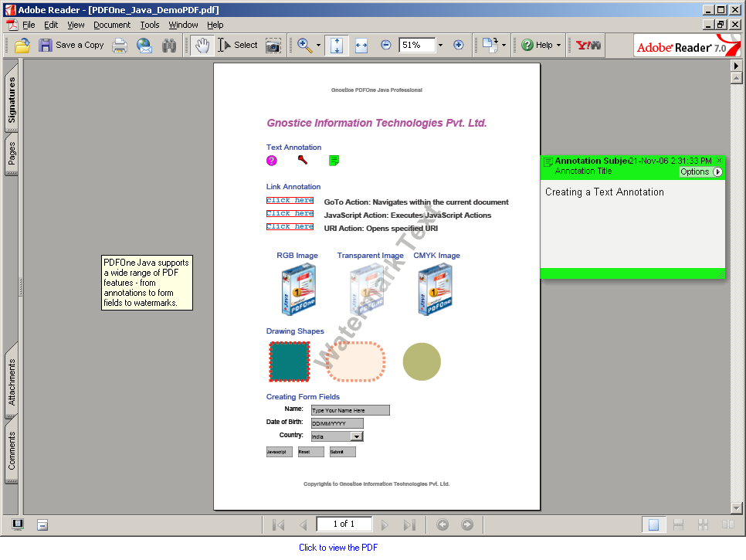Open the View menu
Screen dimensions: 746x560
tap(76, 25)
